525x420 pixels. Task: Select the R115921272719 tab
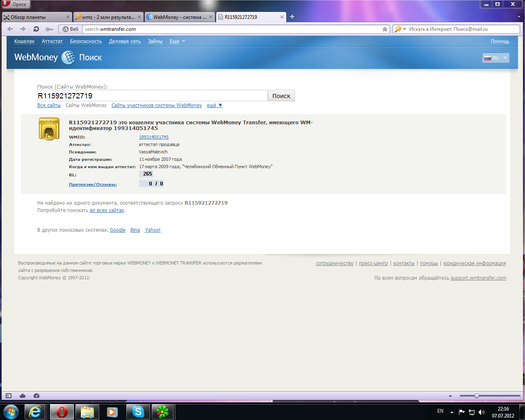(251, 17)
